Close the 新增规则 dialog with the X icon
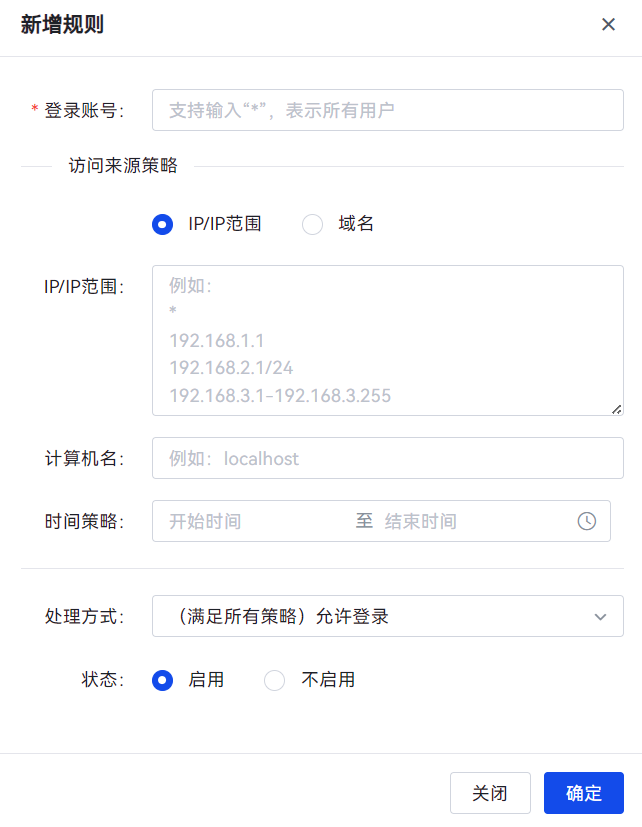The image size is (642, 827). [608, 25]
